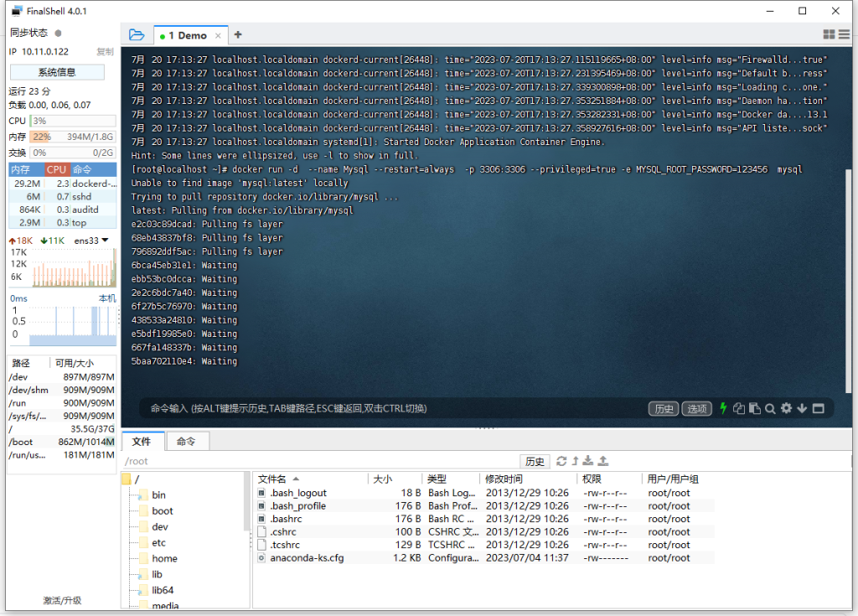Close the 1 Demo session tab
The width and height of the screenshot is (858, 616).
click(218, 35)
